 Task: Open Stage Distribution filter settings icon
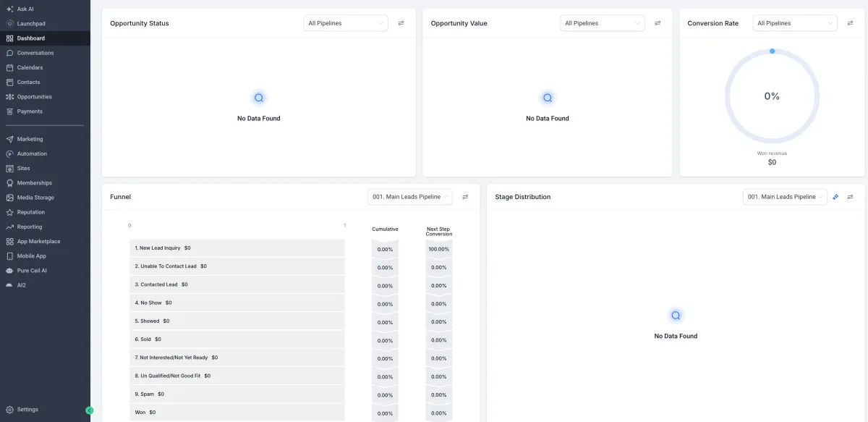[851, 197]
